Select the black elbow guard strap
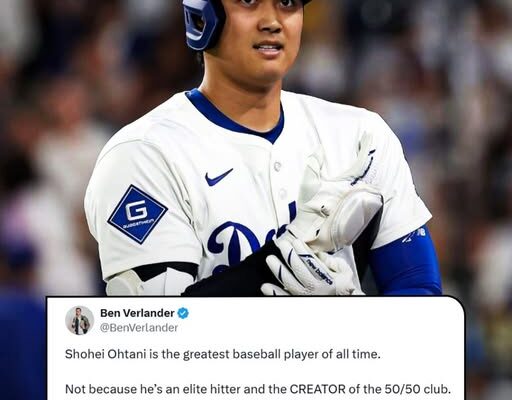The height and width of the screenshot is (400, 512). pos(166,271)
